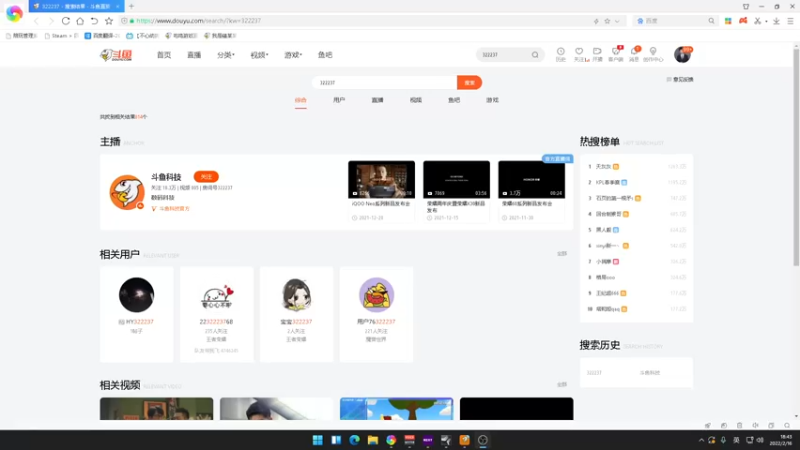Switch to the 直播 search results tab
The height and width of the screenshot is (450, 800).
pyautogui.click(x=377, y=100)
